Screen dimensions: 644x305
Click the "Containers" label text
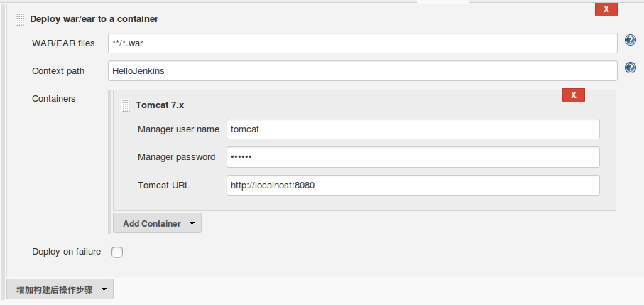(54, 99)
